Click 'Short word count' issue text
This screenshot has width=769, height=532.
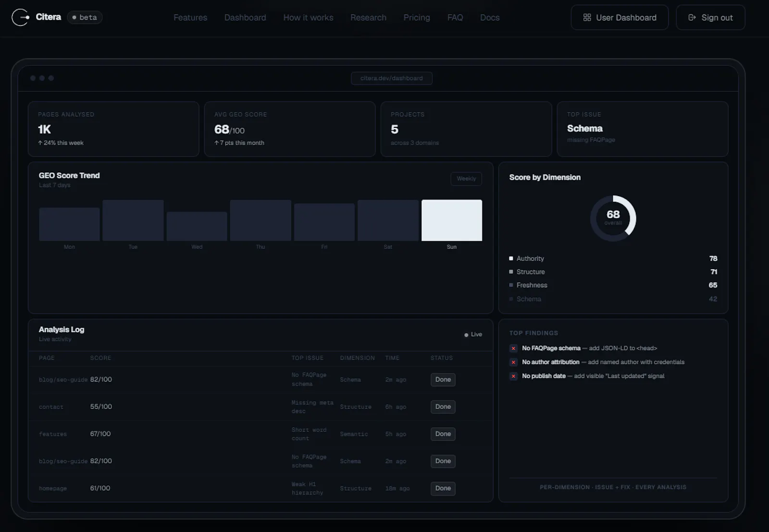click(309, 434)
